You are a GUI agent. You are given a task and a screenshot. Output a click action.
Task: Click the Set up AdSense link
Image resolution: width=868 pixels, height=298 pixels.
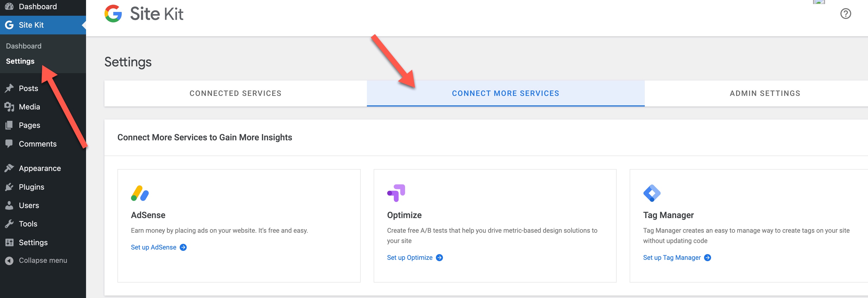tap(154, 247)
